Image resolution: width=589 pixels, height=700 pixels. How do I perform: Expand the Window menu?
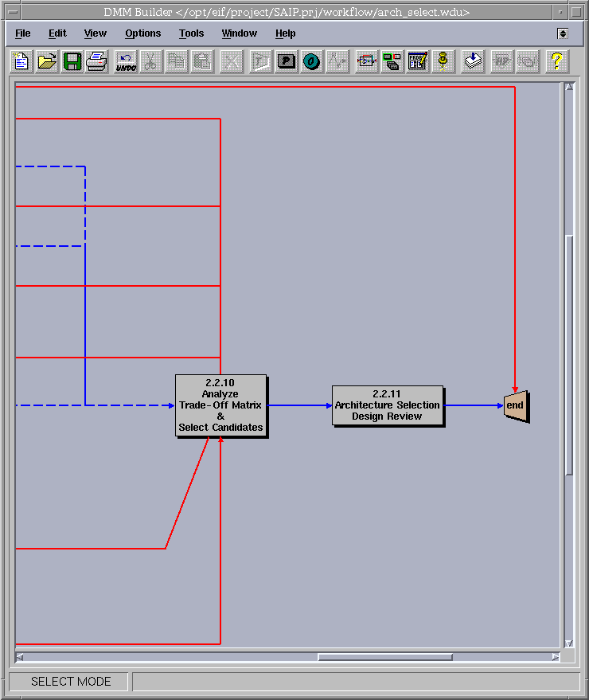(239, 33)
